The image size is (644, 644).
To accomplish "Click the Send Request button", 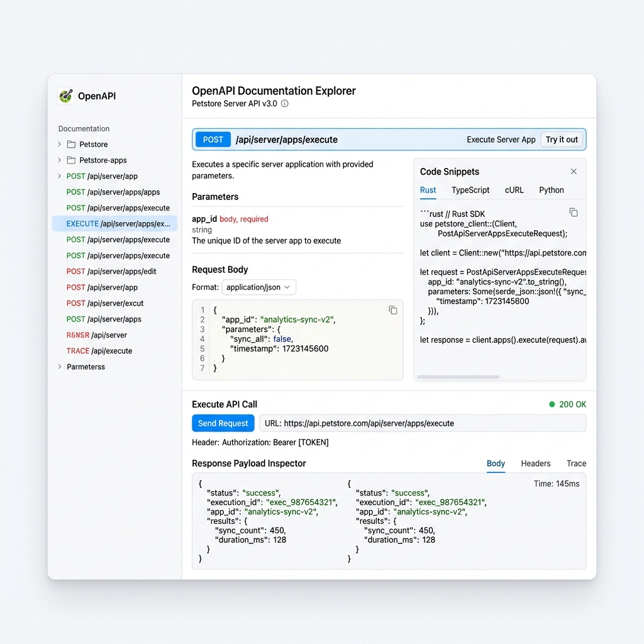I will (x=223, y=423).
